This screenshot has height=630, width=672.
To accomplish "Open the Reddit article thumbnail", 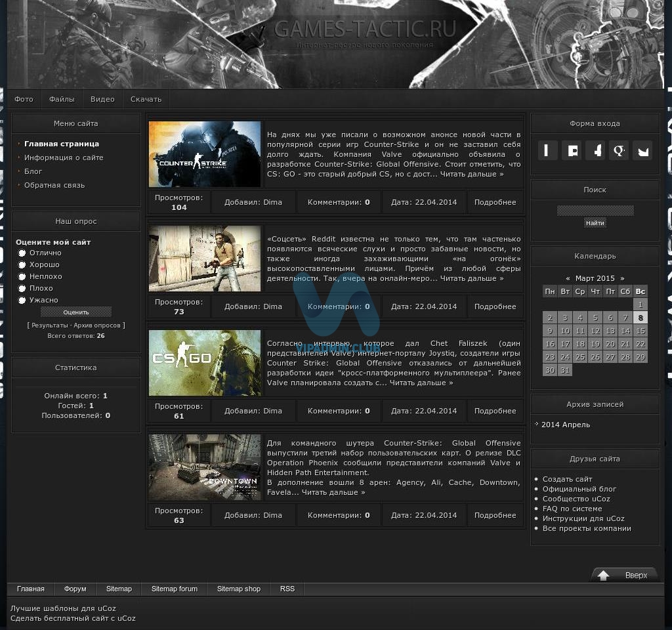I will pos(205,259).
